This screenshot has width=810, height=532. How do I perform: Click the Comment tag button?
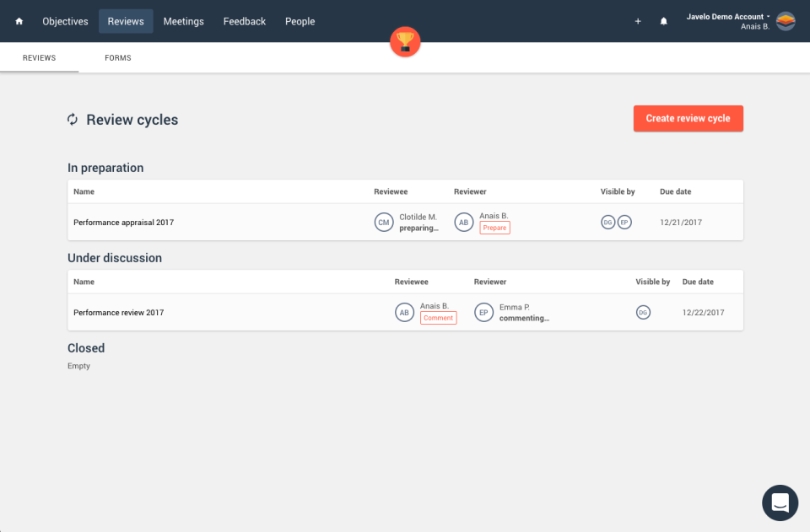pos(438,318)
